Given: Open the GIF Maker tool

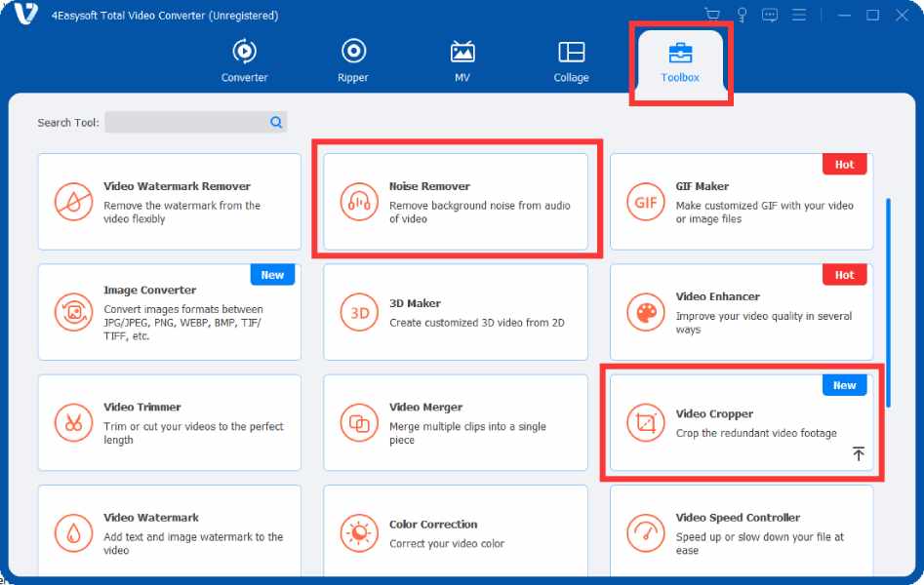Looking at the screenshot, I should click(742, 202).
